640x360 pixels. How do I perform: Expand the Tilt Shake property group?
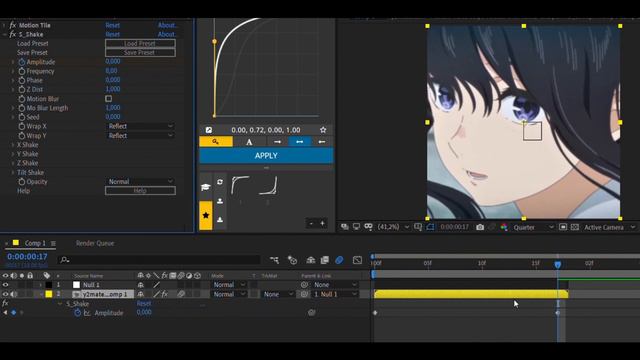click(x=13, y=173)
